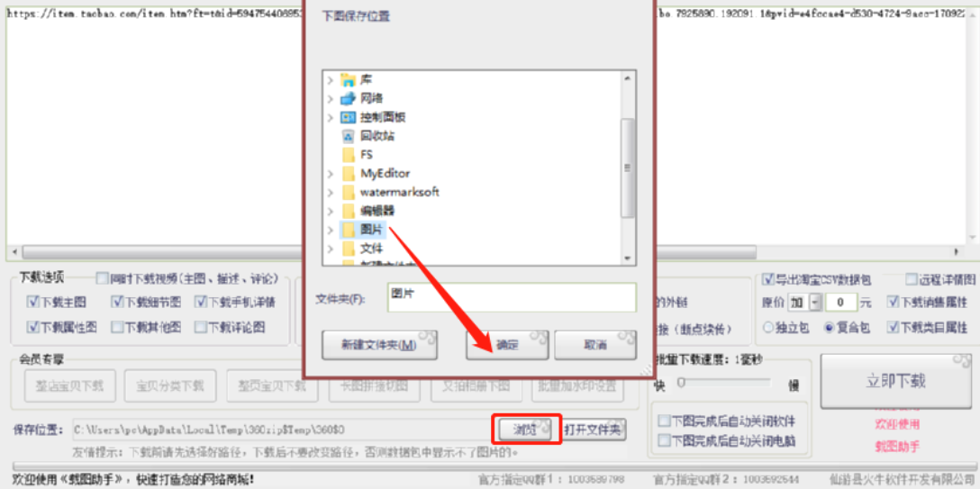Pick the watermarksoft folder icon
Viewport: 980px width, 489px height.
348,193
